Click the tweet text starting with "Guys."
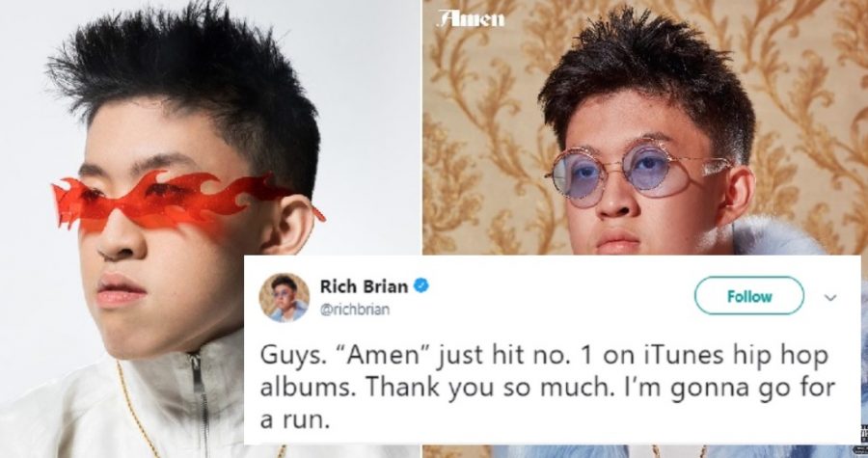868x458 pixels. (547, 388)
